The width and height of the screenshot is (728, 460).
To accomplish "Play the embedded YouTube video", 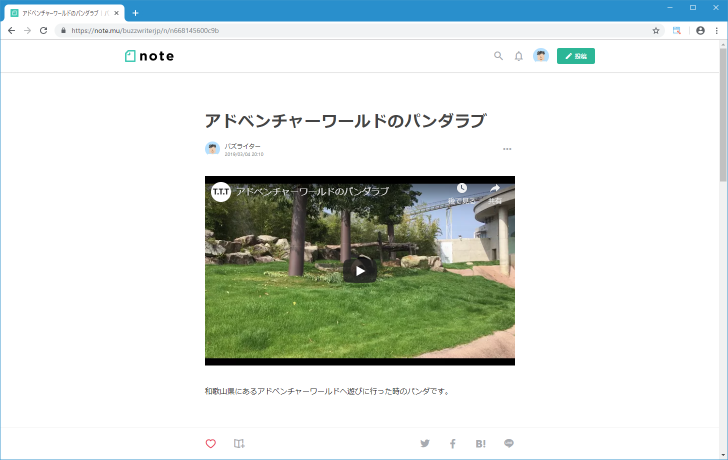I will tap(360, 271).
